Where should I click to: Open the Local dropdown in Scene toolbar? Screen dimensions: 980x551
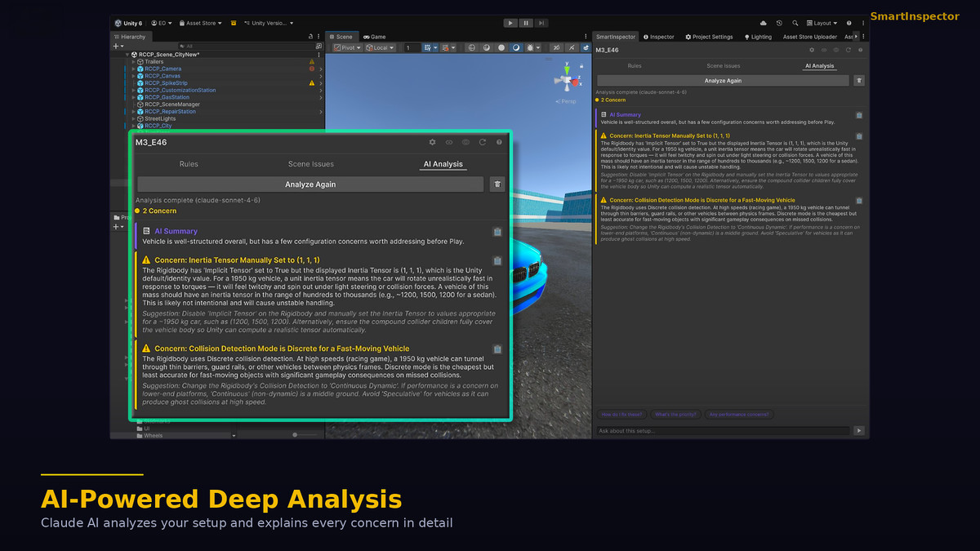tap(380, 48)
